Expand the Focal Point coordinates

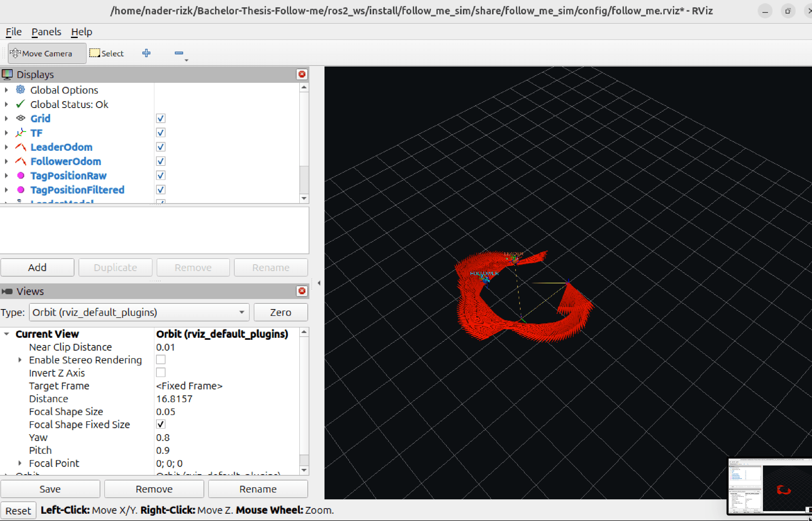[20, 463]
